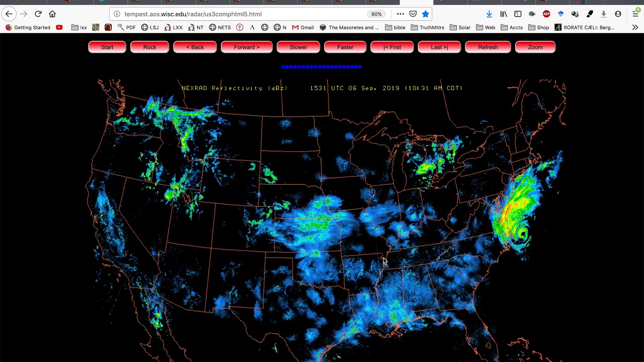Expand the bible bookmark folder
Image resolution: width=644 pixels, height=362 pixels.
[x=395, y=28]
